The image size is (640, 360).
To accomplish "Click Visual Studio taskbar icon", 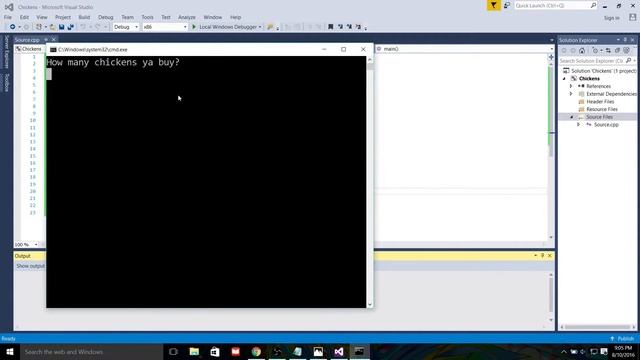I will 339,351.
